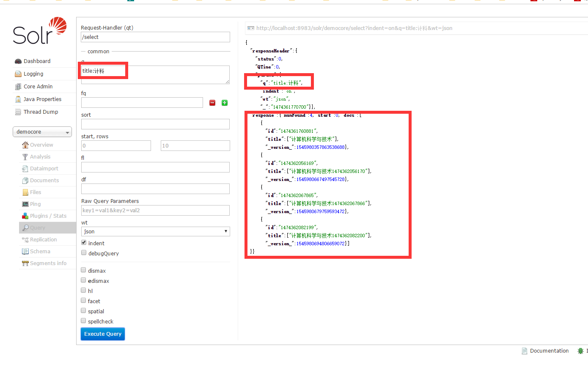Click the Execute Query button

tap(103, 334)
